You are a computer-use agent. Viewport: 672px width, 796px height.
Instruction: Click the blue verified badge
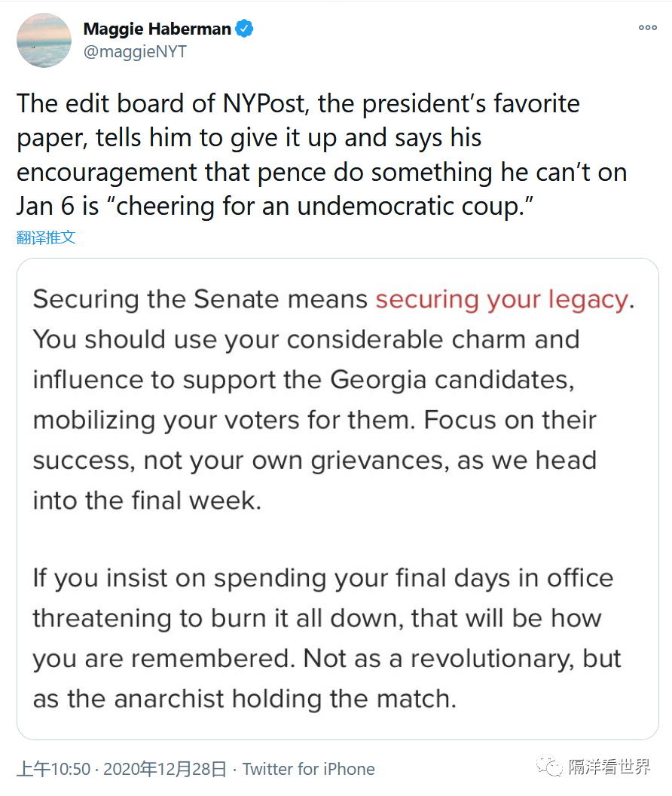pos(244,29)
